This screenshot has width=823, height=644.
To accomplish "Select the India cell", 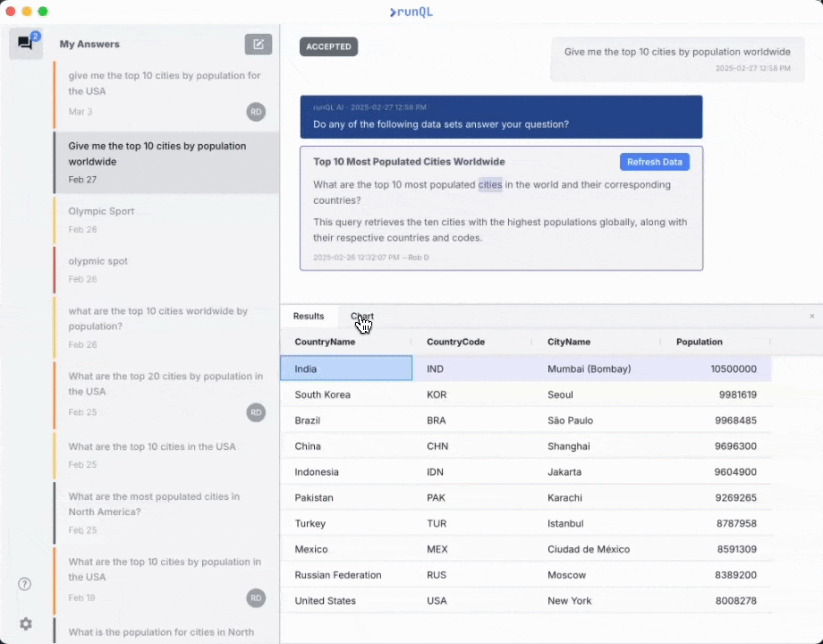I will [x=346, y=369].
